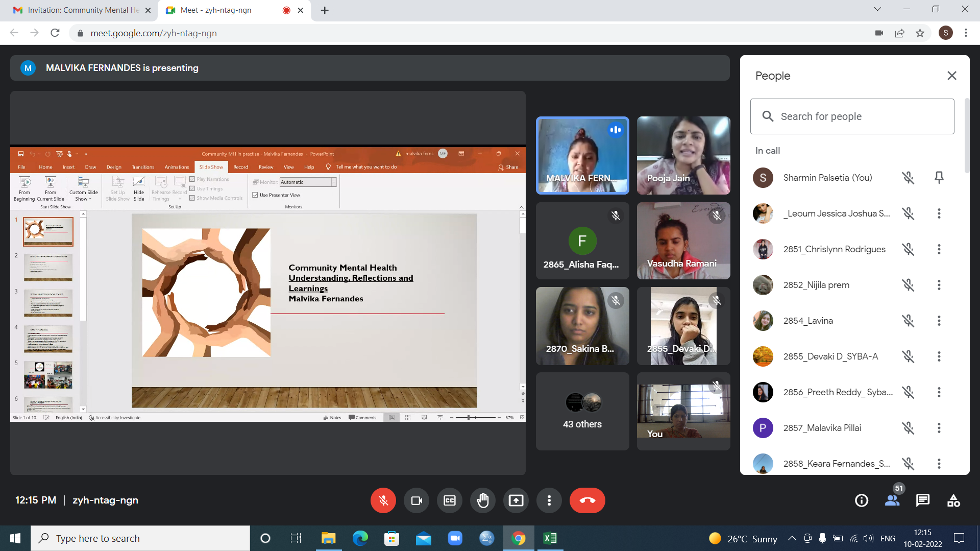Enable captions with the CC icon

pyautogui.click(x=449, y=500)
